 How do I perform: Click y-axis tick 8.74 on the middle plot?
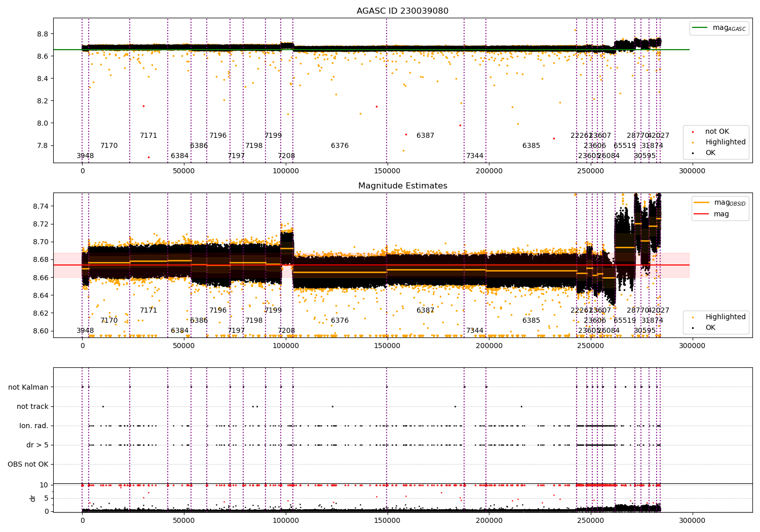point(41,206)
